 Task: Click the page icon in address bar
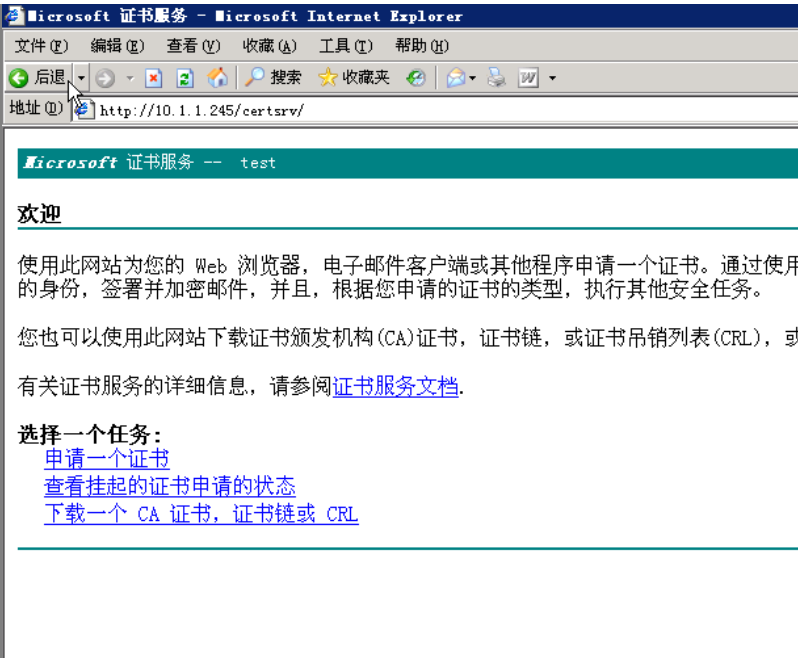(x=83, y=109)
